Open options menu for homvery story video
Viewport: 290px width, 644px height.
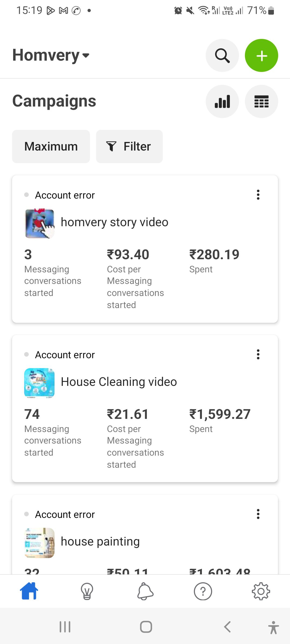[x=258, y=195]
